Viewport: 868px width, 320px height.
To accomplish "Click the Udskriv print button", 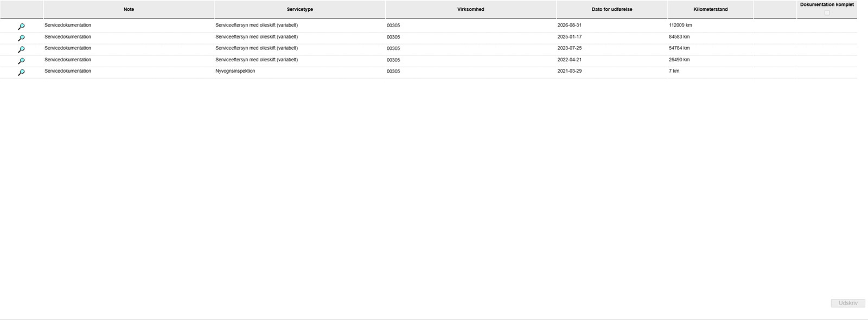I will point(848,303).
